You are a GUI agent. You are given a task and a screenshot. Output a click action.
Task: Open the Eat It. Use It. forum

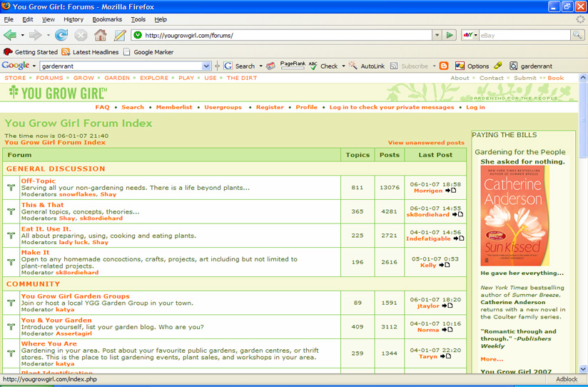46,229
